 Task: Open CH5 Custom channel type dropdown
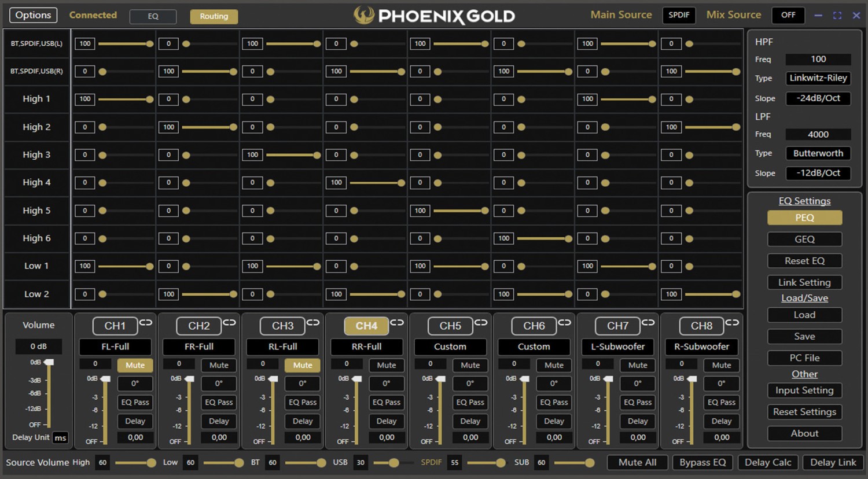450,347
